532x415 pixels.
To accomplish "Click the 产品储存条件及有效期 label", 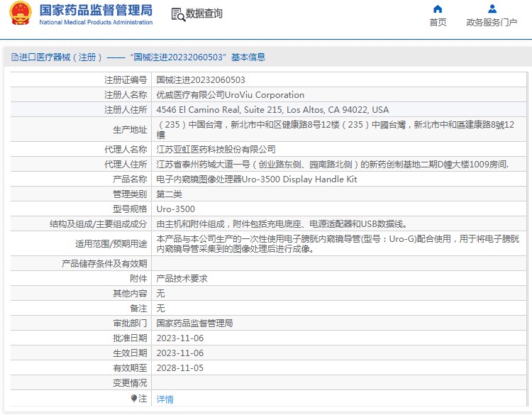I will (x=104, y=264).
